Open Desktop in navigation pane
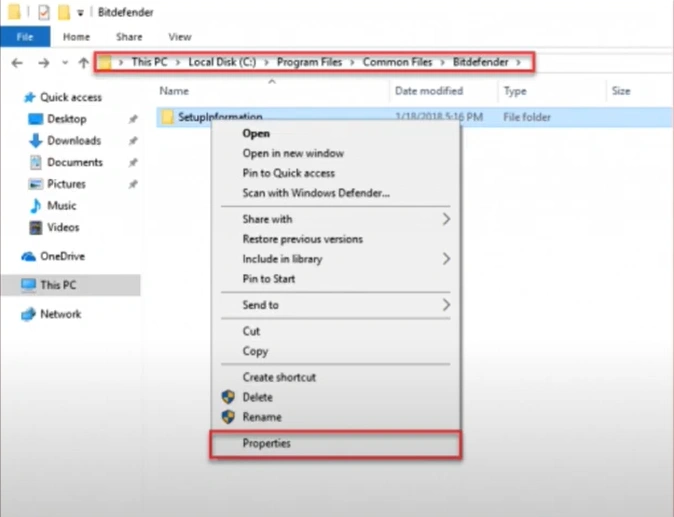 67,119
